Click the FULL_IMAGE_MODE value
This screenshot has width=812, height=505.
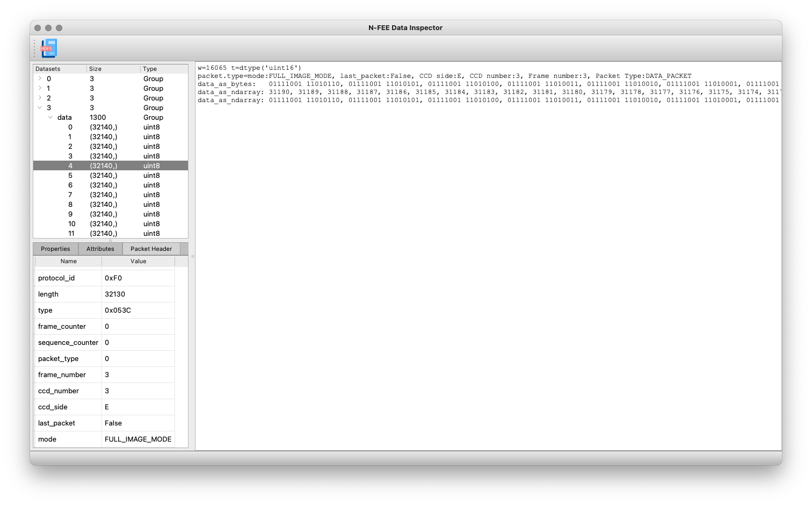tap(138, 439)
